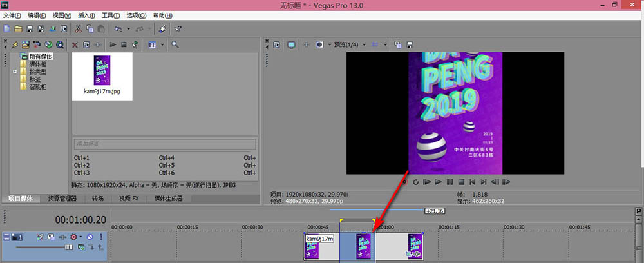Click the lightning Remove Unused Media icon
Image resolution: width=644 pixels, height=263 pixels.
[x=15, y=44]
